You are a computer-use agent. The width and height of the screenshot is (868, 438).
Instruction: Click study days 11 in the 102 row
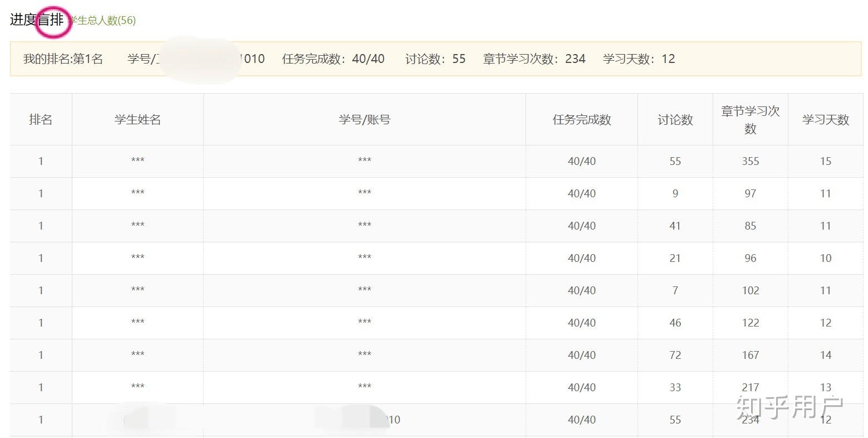(825, 290)
